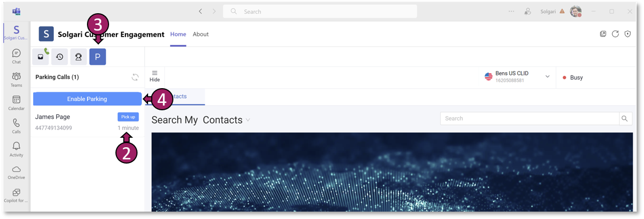This screenshot has height=219, width=644.
Task: Hide the side panel via Hide toggle
Action: click(154, 77)
